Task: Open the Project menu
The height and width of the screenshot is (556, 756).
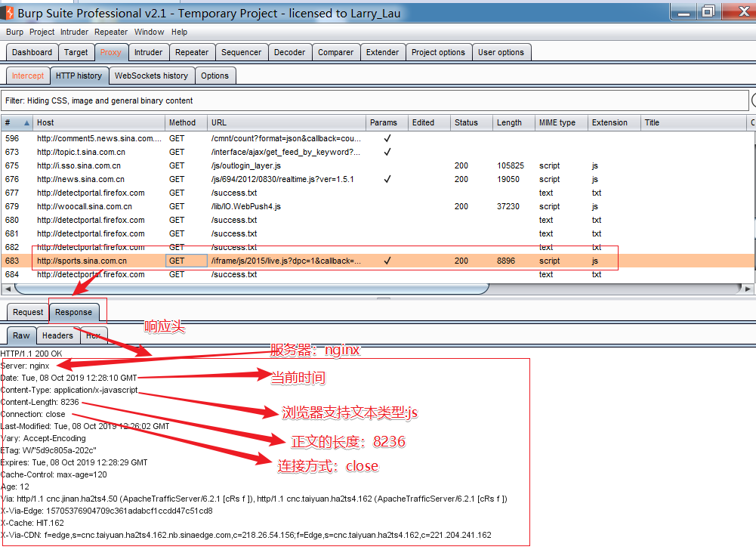Action: (42, 32)
